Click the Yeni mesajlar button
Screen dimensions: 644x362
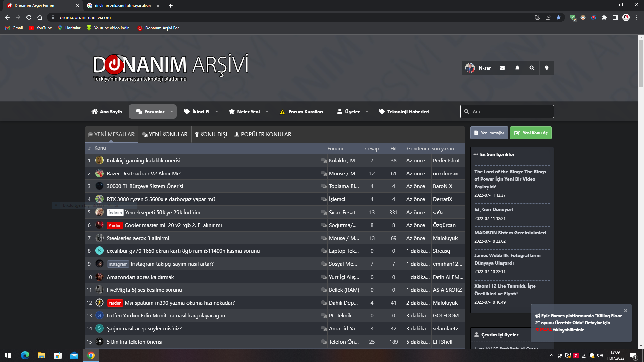point(489,133)
